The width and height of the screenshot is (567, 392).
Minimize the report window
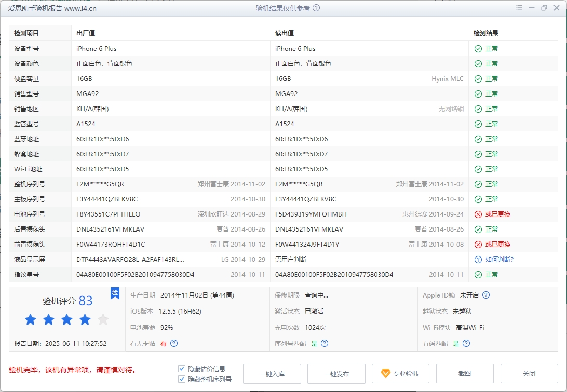click(532, 8)
